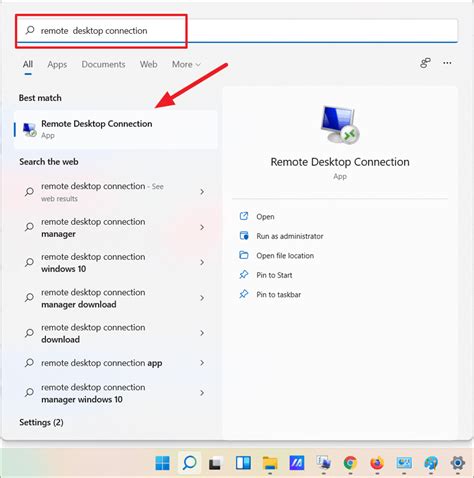Click the pin icon next to Pin to taskbar

pos(244,294)
